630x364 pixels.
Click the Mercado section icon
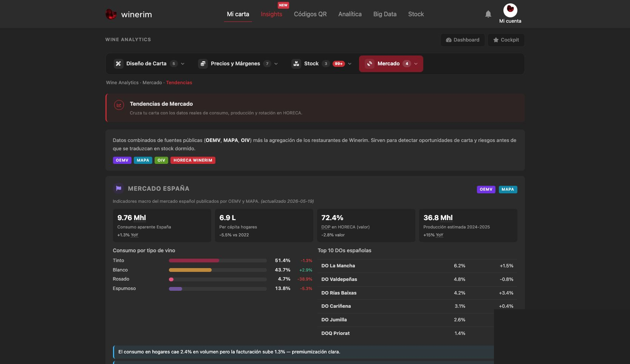370,63
